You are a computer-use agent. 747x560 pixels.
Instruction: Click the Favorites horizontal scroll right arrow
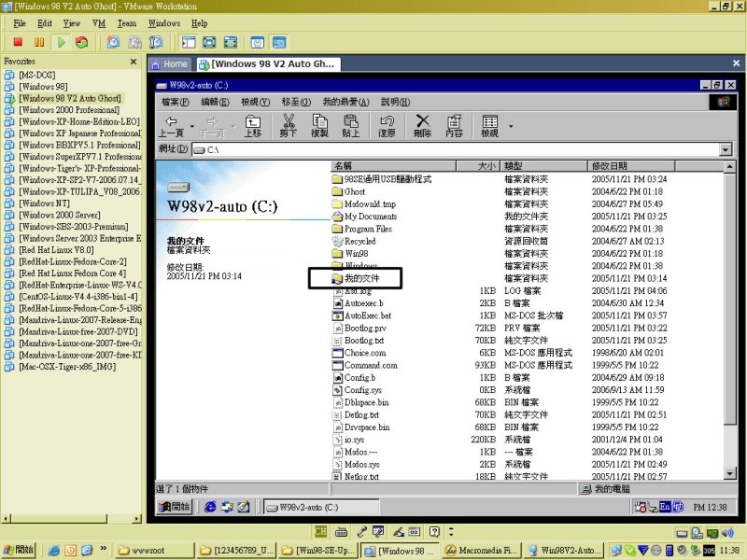click(x=136, y=518)
